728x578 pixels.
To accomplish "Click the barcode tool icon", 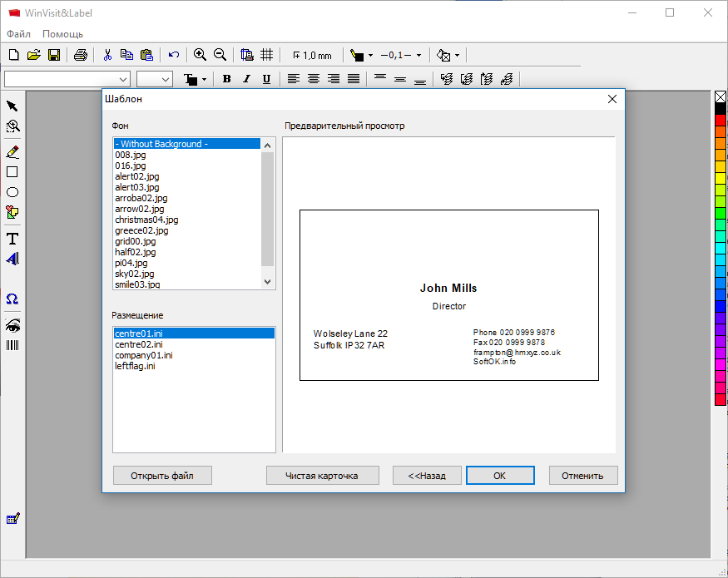I will [12, 344].
